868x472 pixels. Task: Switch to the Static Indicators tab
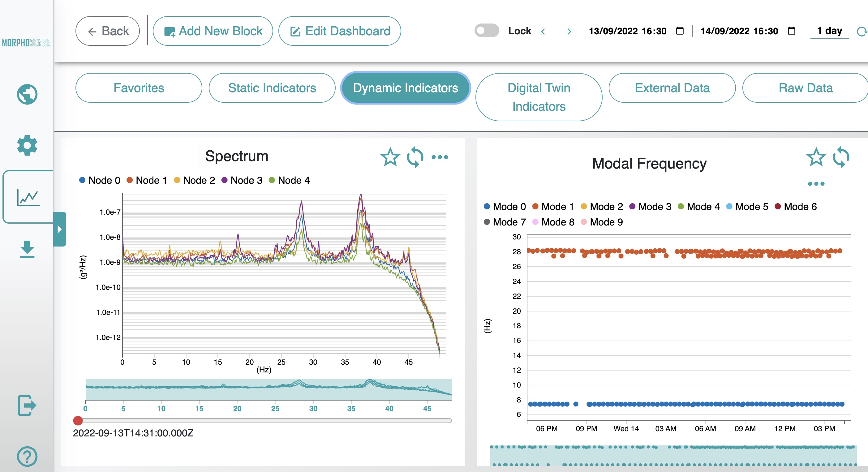pos(272,88)
